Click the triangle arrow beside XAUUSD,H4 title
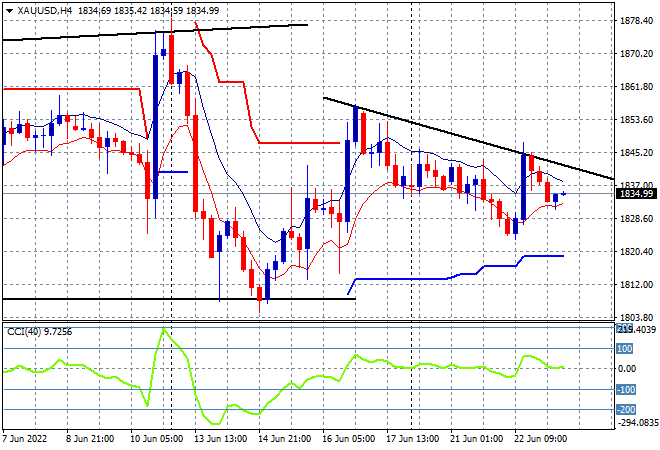 [x=9, y=11]
